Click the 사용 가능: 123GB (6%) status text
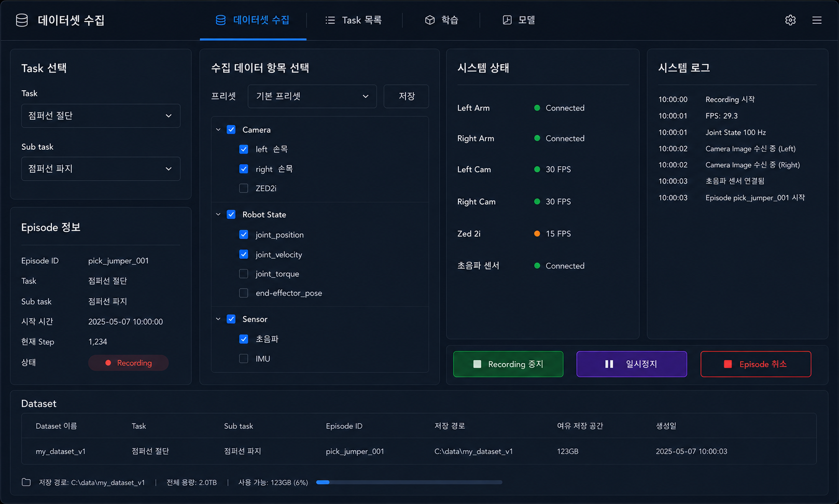 273,483
